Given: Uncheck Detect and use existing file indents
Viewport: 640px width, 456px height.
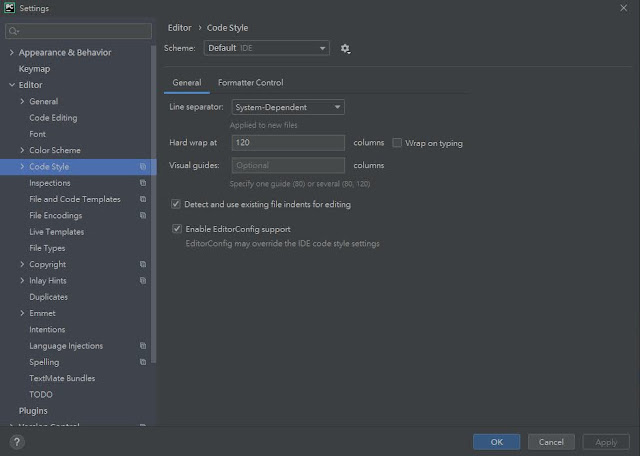Looking at the screenshot, I should pos(176,204).
